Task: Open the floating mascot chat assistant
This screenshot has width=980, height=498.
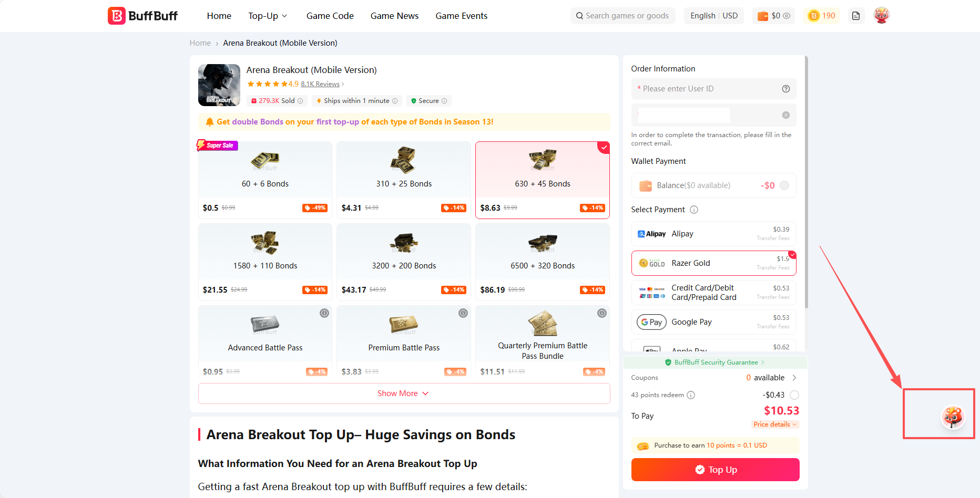Action: coord(953,417)
